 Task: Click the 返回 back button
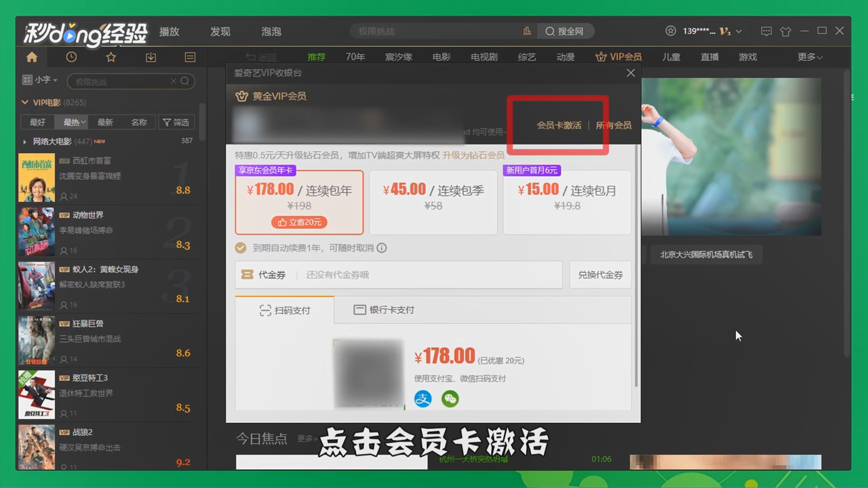point(261,57)
